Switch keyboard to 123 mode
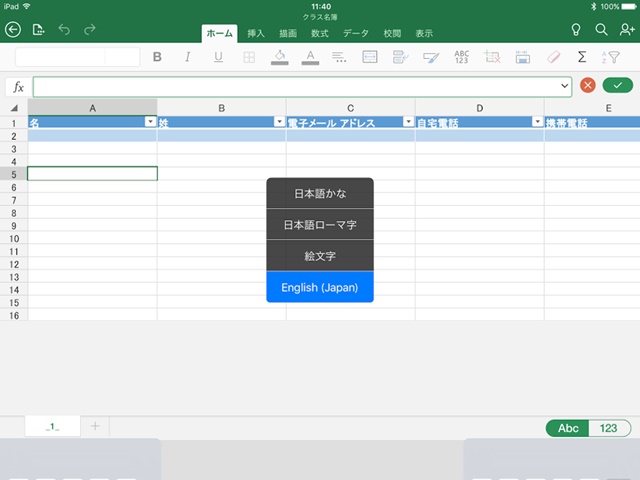 point(609,428)
